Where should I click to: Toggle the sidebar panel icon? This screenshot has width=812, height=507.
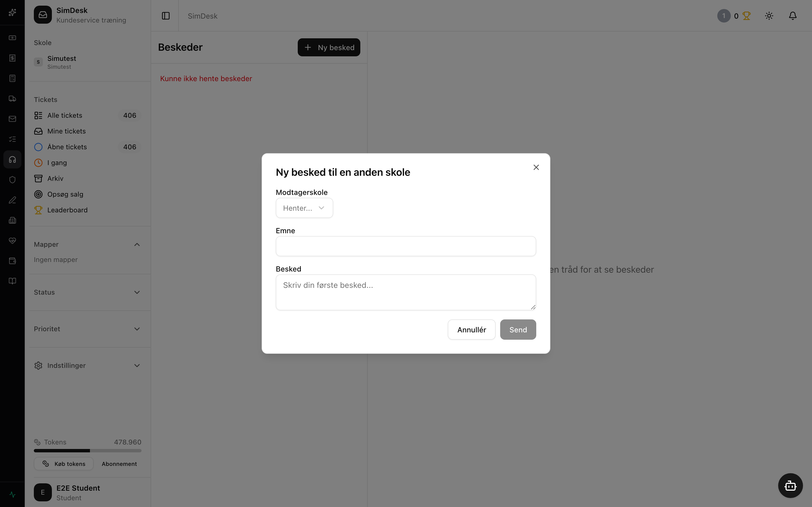click(x=166, y=16)
